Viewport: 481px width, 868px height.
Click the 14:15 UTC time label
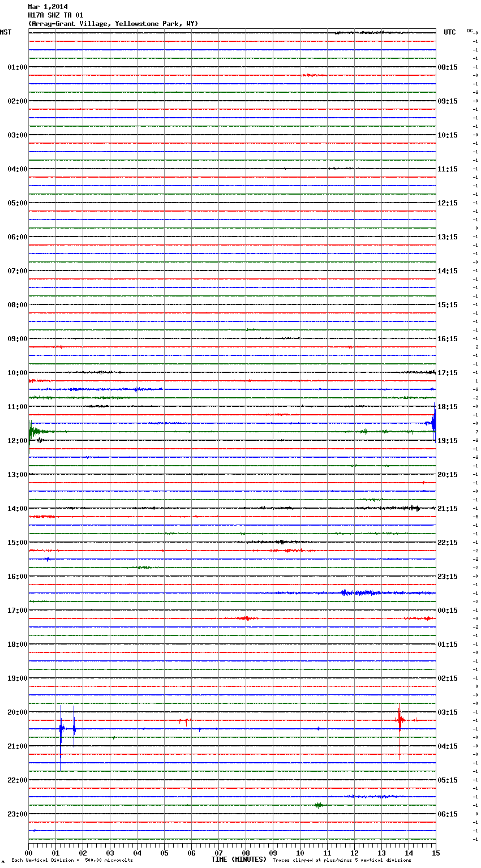pos(448,270)
